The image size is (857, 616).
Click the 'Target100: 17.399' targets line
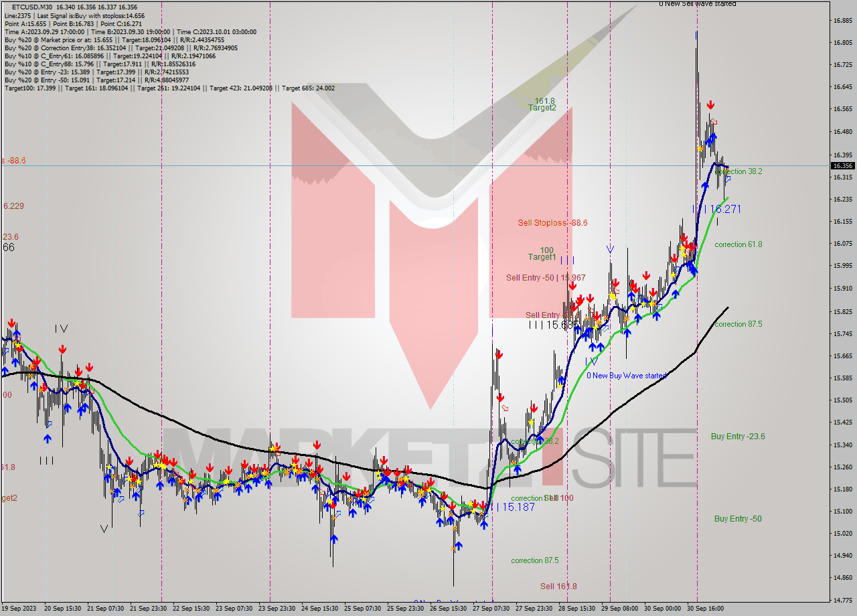tap(169, 88)
